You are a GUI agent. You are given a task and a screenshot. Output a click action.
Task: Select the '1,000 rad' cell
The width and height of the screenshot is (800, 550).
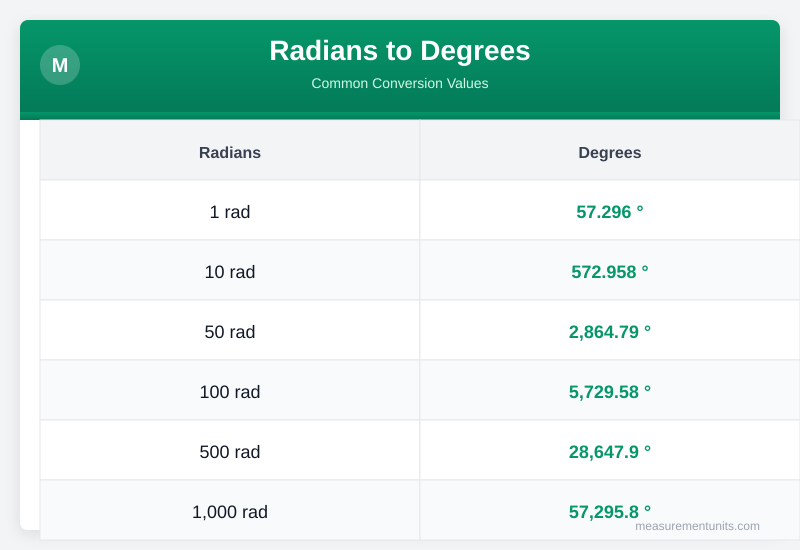tap(230, 512)
